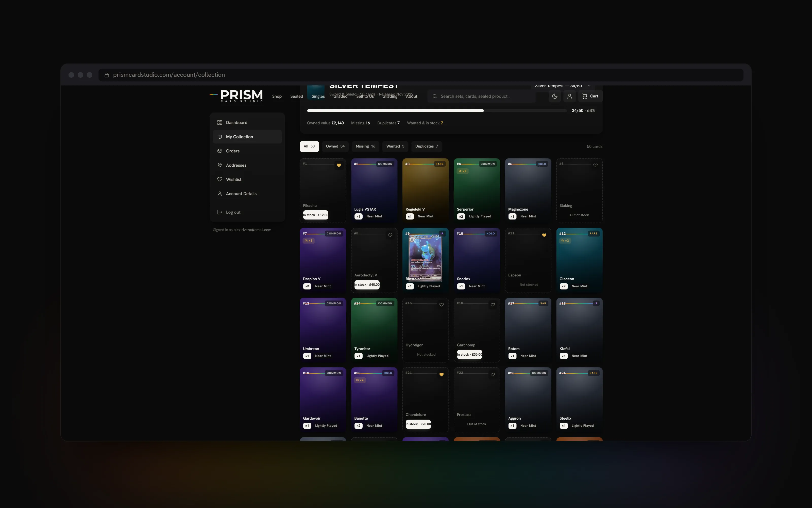Click Chandelure In stock £20.00 button
Image resolution: width=812 pixels, height=508 pixels.
[418, 424]
